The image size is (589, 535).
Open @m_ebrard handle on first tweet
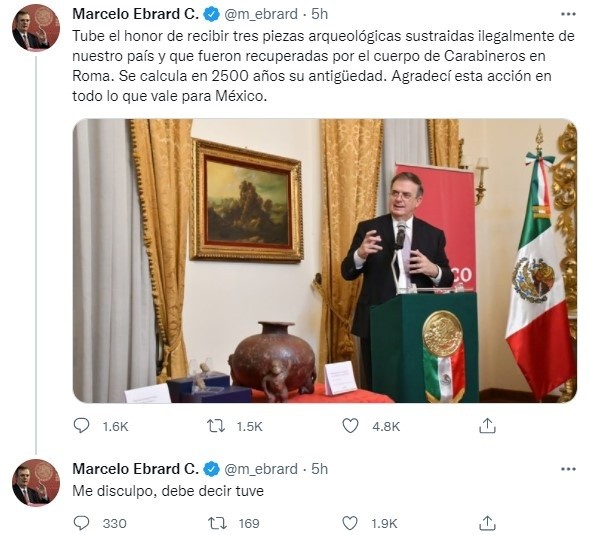[261, 15]
